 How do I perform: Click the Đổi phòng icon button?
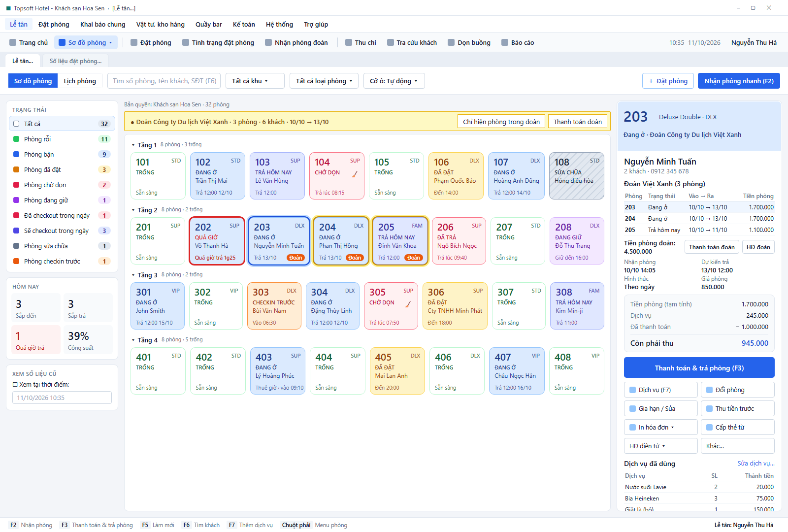(710, 390)
